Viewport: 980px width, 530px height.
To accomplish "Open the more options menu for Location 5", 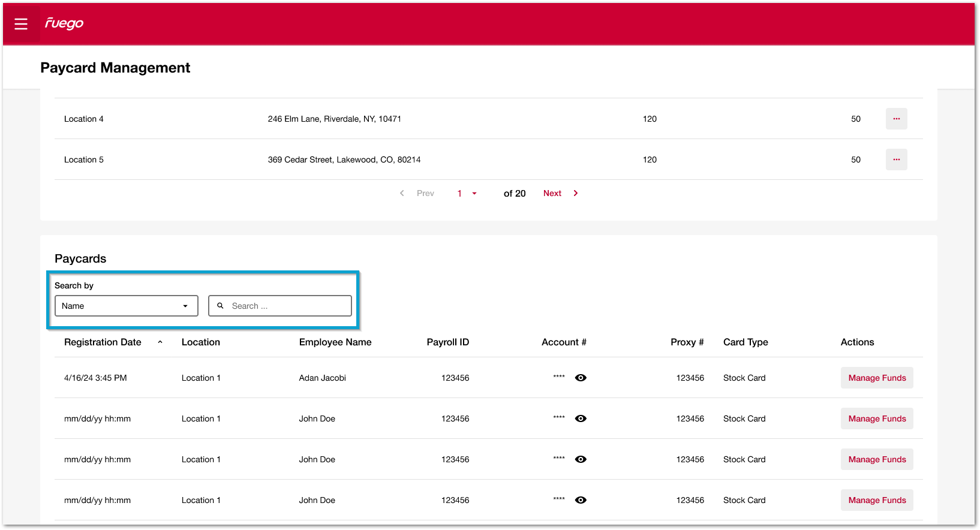I will tap(896, 159).
